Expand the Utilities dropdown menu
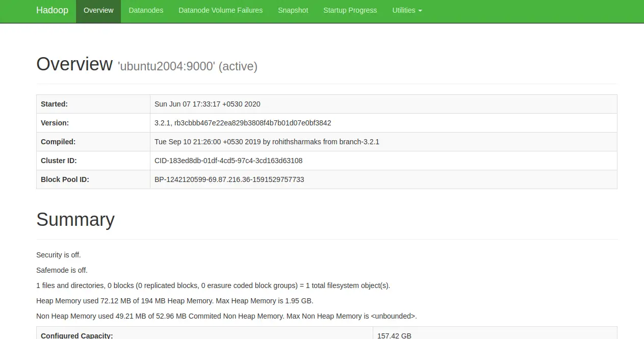Image resolution: width=644 pixels, height=339 pixels. 407,11
